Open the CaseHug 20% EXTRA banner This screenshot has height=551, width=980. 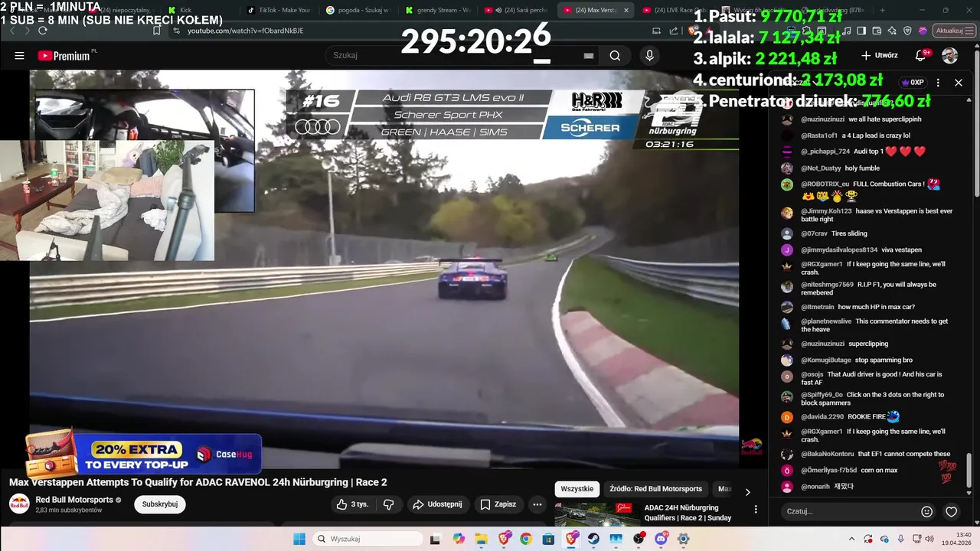click(143, 454)
